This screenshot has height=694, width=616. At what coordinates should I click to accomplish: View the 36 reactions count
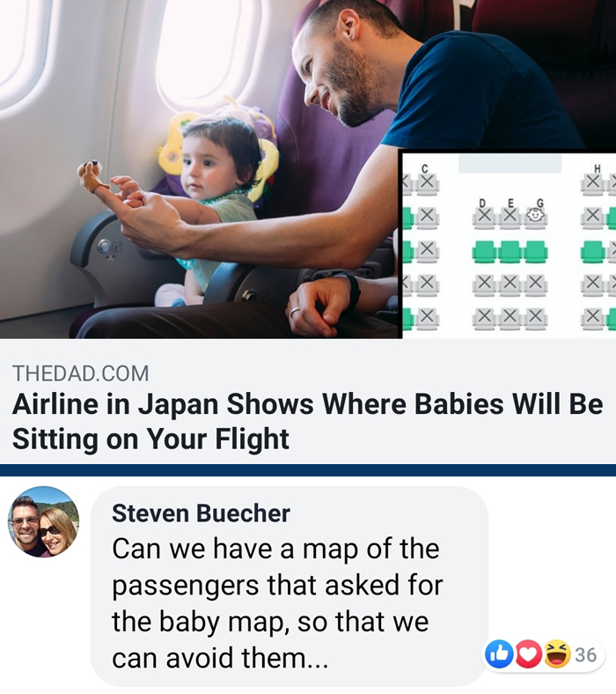tap(586, 654)
